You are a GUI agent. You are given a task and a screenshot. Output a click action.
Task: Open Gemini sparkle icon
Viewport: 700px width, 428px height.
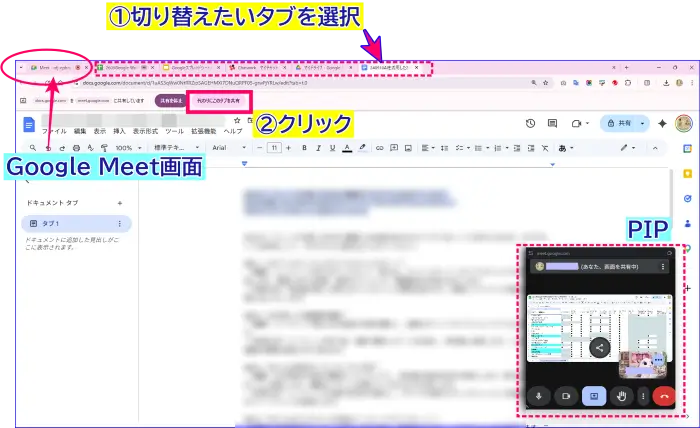pyautogui.click(x=662, y=124)
